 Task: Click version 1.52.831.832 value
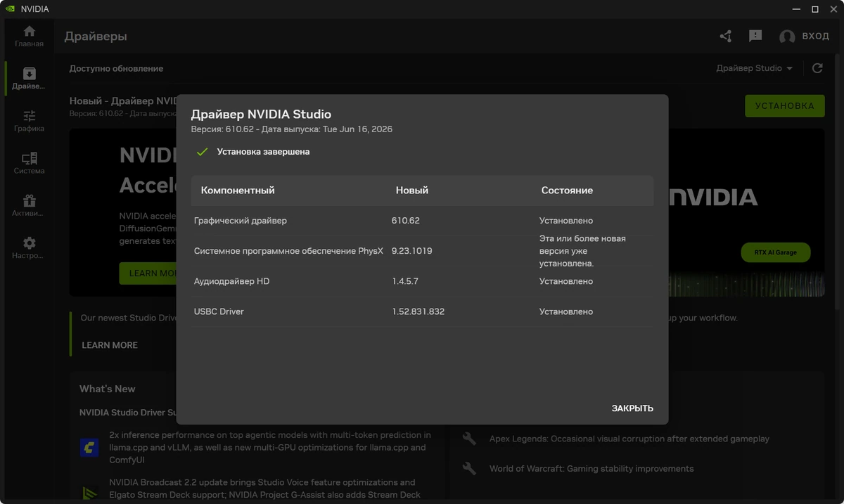(418, 311)
